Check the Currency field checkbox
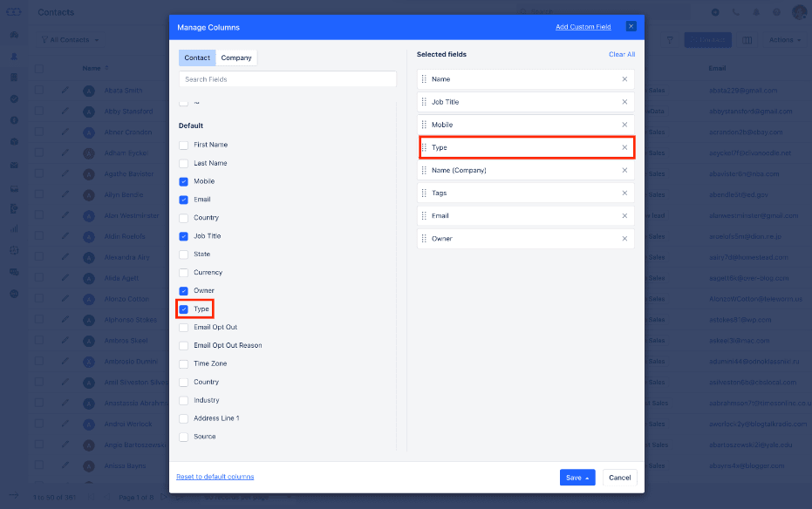The width and height of the screenshot is (812, 509). tap(181, 272)
